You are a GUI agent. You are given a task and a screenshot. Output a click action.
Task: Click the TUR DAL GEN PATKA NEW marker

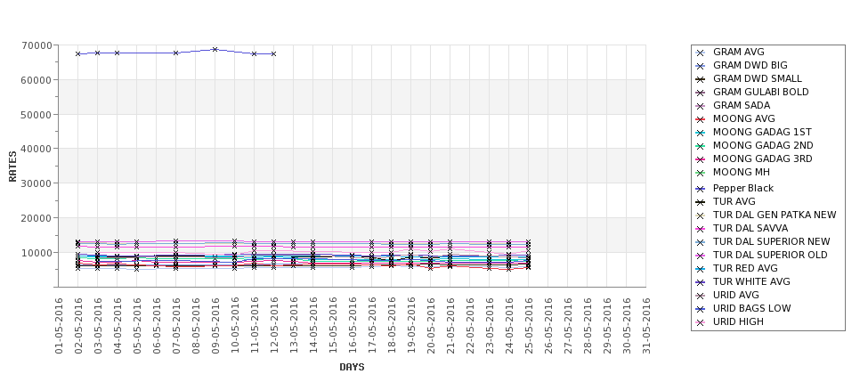click(x=701, y=215)
